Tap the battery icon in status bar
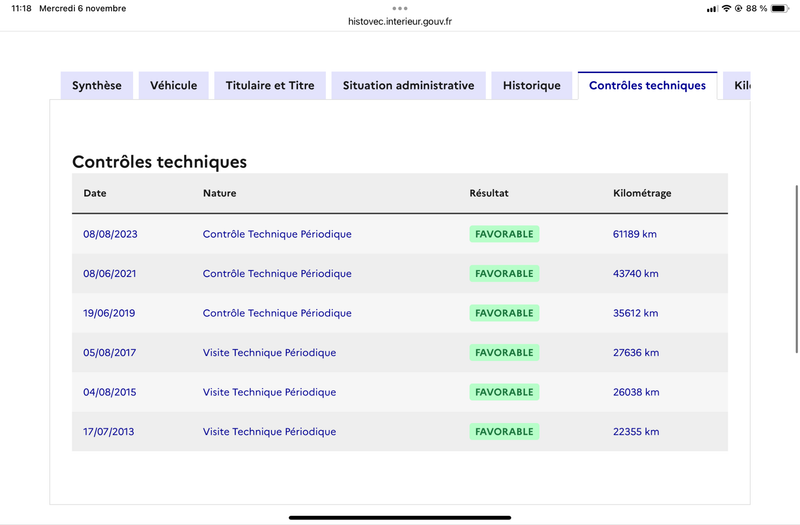This screenshot has height=525, width=800. 780,8
